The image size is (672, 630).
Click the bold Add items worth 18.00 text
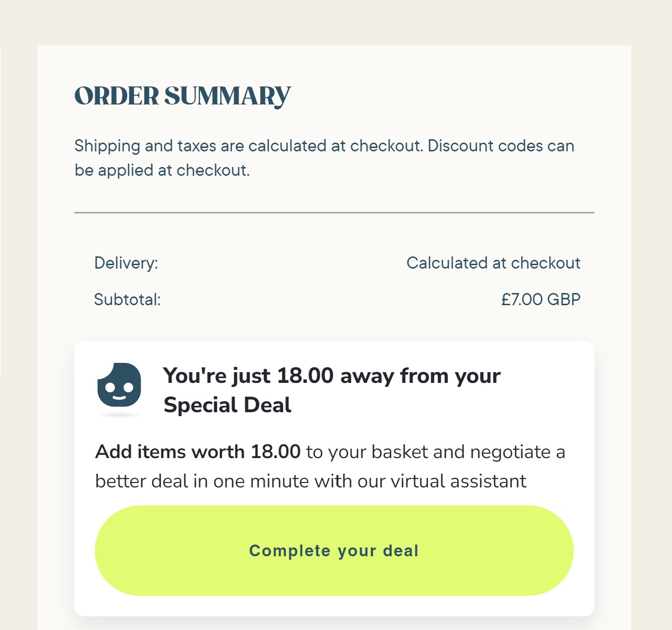(198, 452)
